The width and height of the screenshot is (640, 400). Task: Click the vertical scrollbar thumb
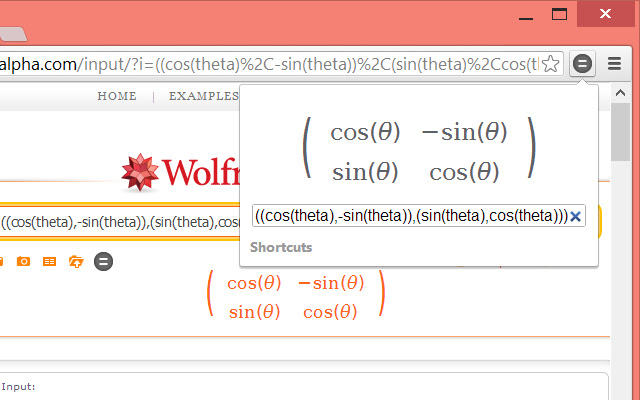pyautogui.click(x=620, y=132)
